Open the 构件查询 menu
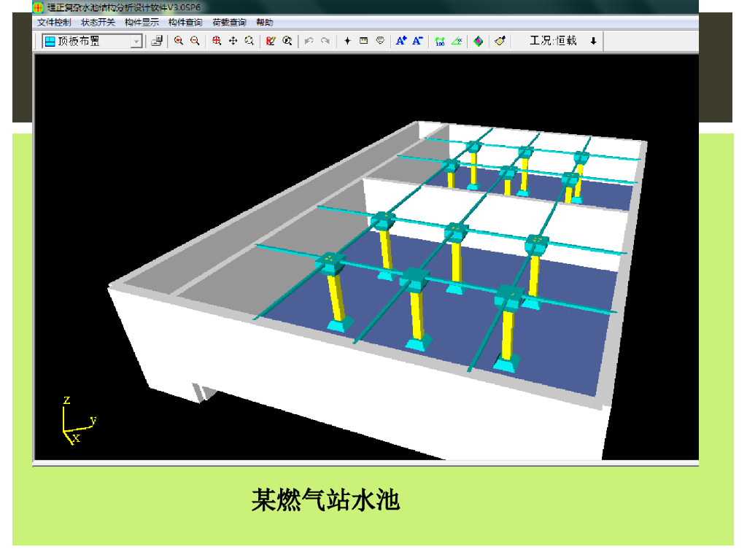 click(x=185, y=23)
